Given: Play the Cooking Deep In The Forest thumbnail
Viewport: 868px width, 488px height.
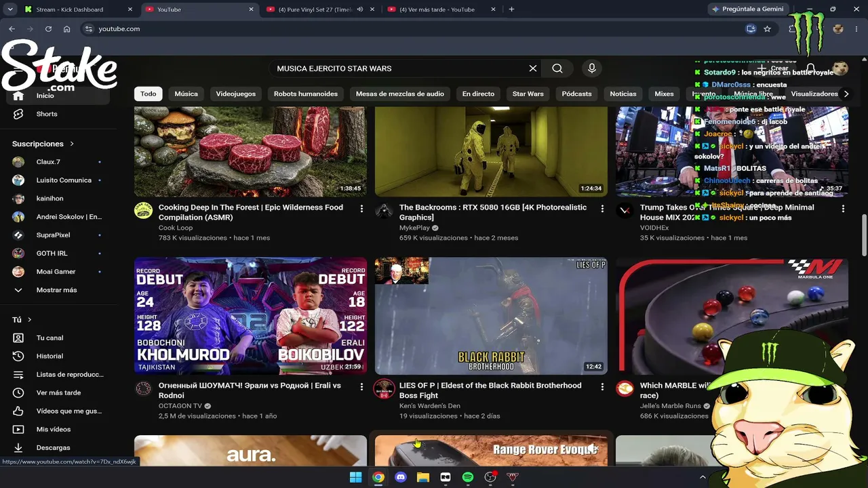Looking at the screenshot, I should tap(250, 152).
